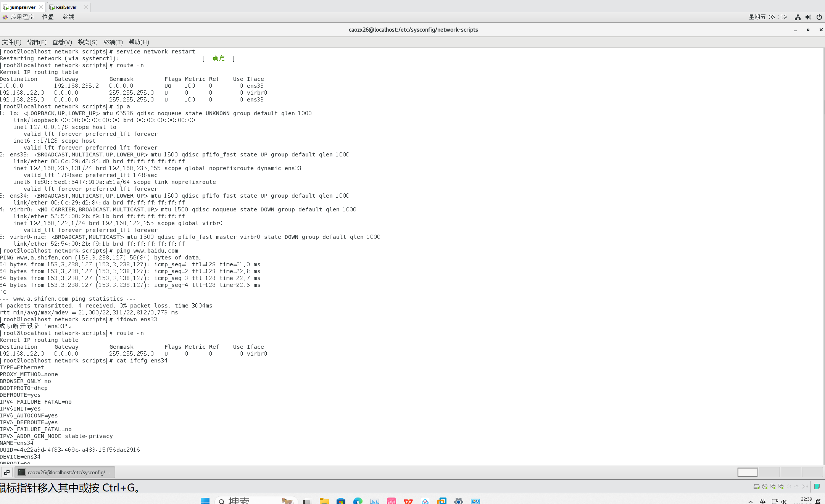This screenshot has width=825, height=504.
Task: Click the terminal taskbar window button
Action: coord(65,472)
